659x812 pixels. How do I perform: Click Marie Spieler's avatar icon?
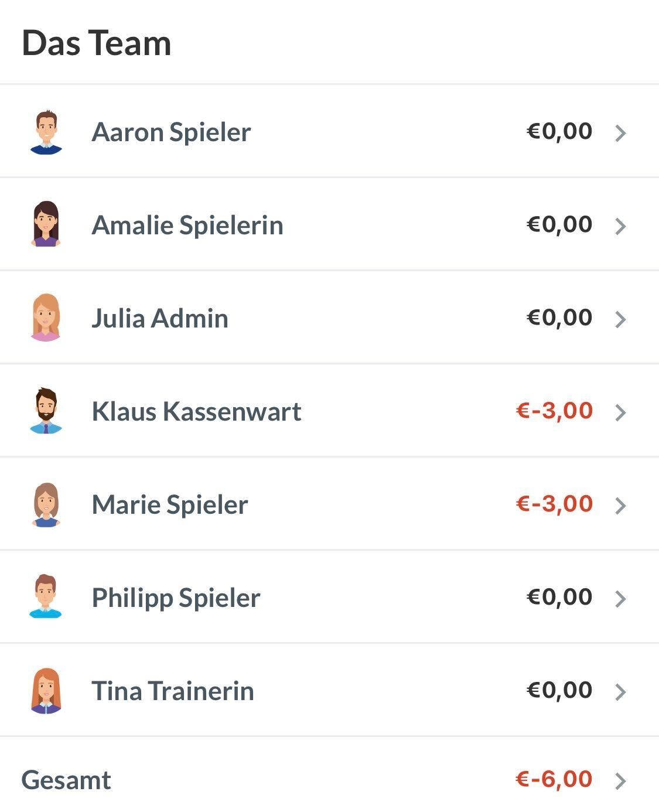pos(46,504)
